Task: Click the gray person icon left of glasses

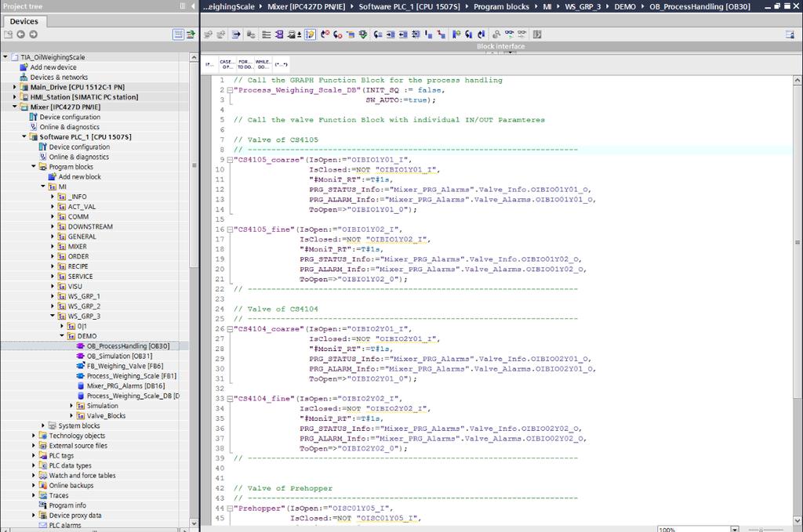Action: click(496, 34)
